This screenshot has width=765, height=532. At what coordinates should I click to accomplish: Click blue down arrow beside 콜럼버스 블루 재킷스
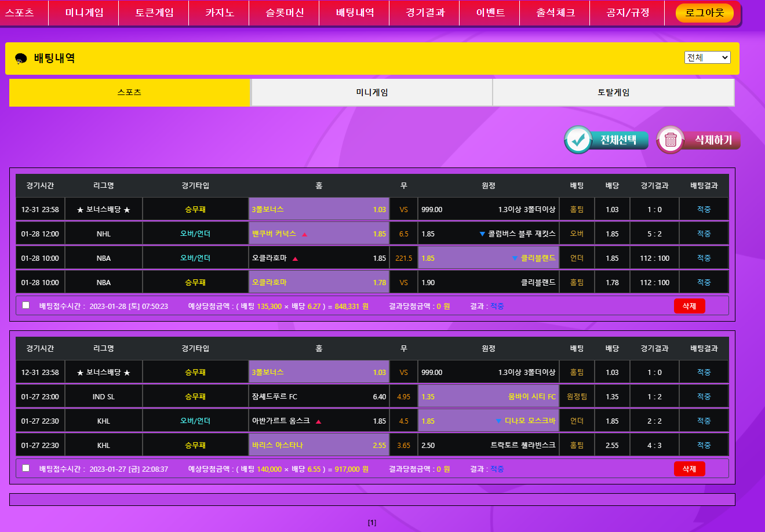click(x=482, y=234)
